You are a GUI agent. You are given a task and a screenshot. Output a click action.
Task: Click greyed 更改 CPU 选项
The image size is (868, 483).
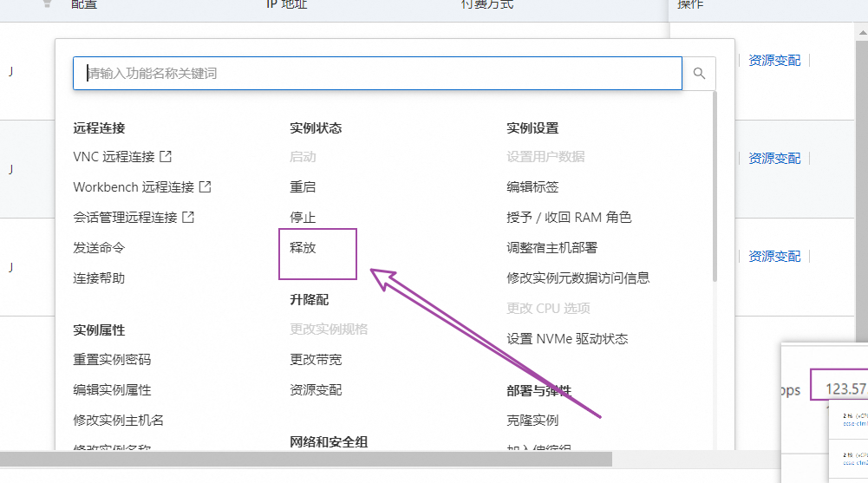(549, 308)
